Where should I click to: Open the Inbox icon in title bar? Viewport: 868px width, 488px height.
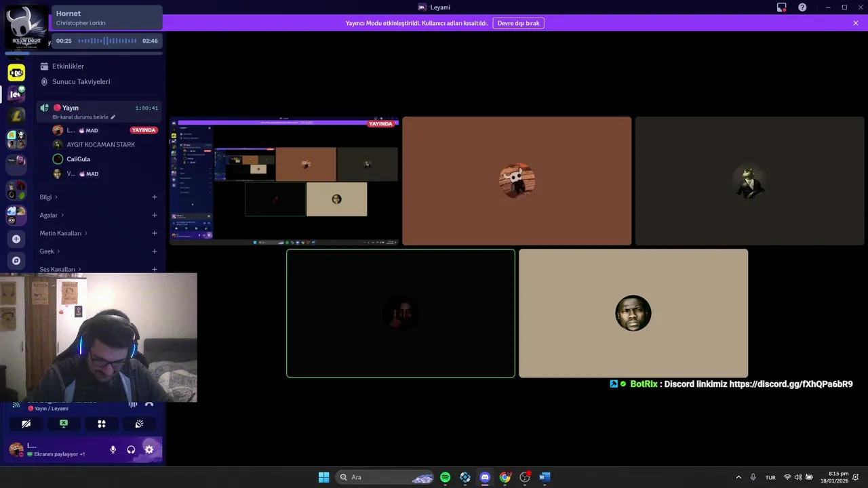click(782, 7)
